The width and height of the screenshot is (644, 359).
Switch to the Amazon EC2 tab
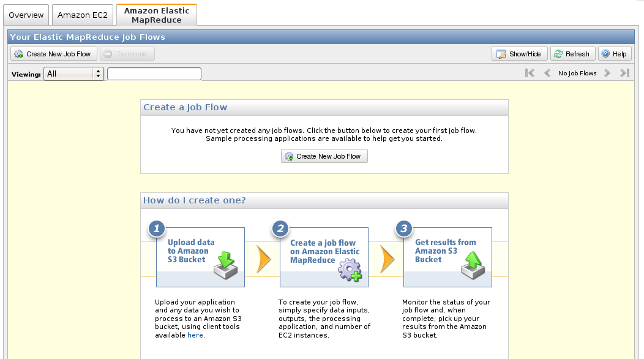[82, 15]
